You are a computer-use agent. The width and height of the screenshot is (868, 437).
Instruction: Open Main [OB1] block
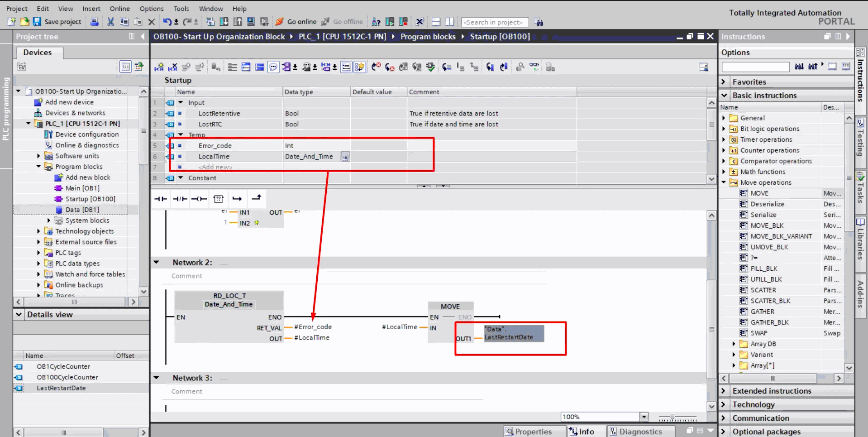(82, 188)
